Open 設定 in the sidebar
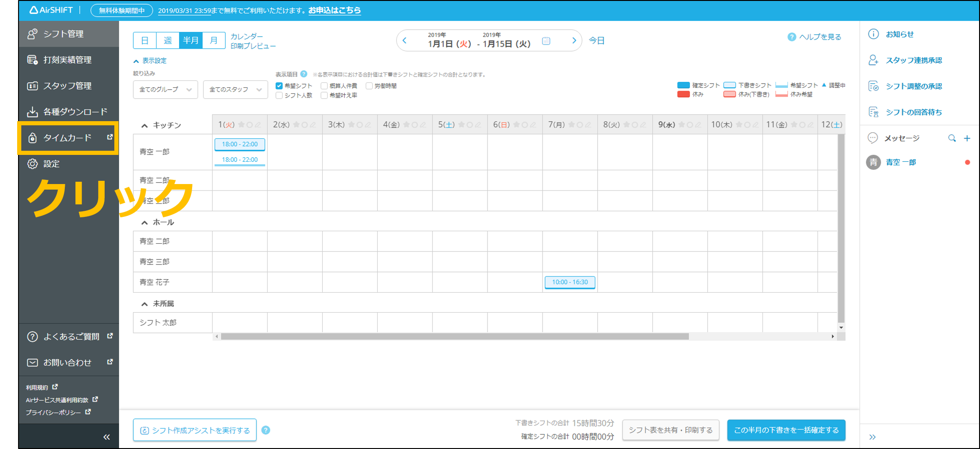Image resolution: width=980 pixels, height=449 pixels. coord(69,164)
